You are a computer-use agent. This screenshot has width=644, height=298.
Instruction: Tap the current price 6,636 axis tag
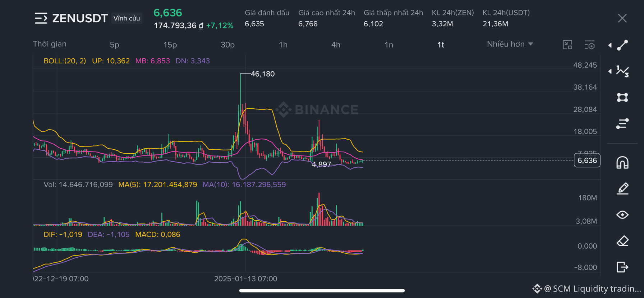(x=587, y=161)
